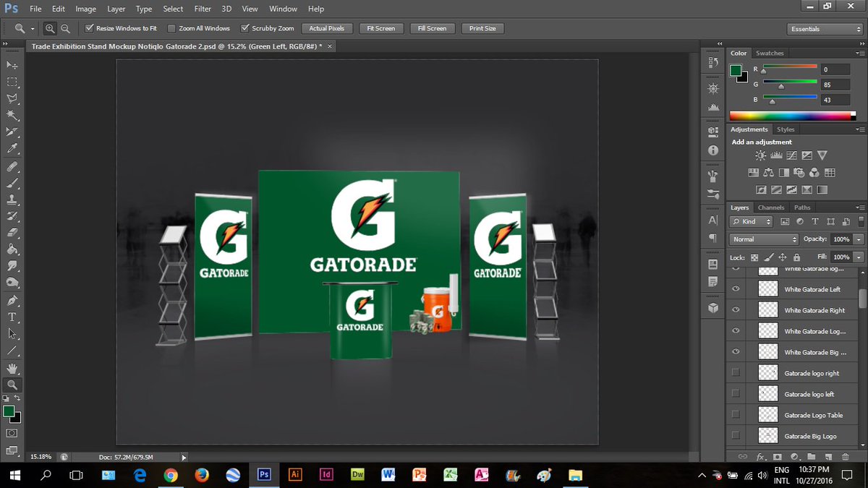
Task: Open the Character panel icon
Action: pyautogui.click(x=713, y=220)
